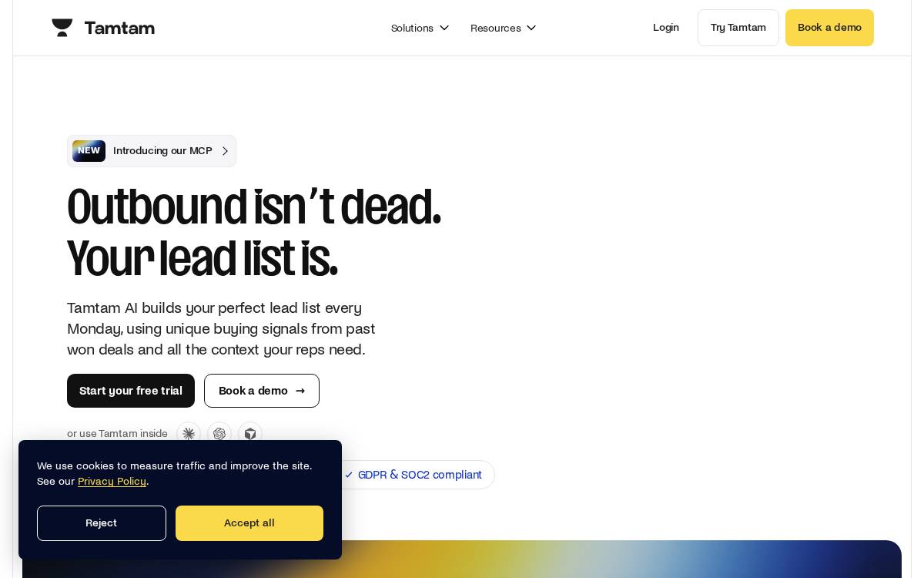Viewport: 924px width, 578px height.
Task: Reject cookies
Action: point(102,523)
